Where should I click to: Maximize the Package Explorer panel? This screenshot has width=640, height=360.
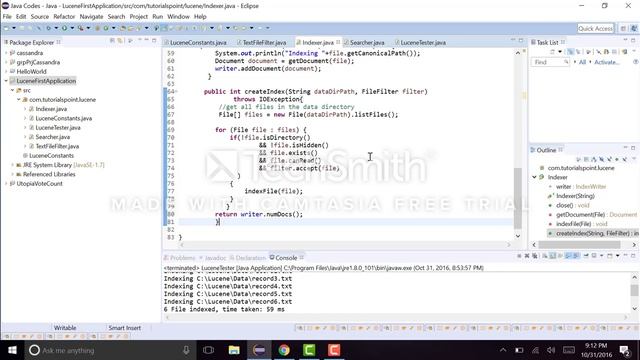pos(154,40)
